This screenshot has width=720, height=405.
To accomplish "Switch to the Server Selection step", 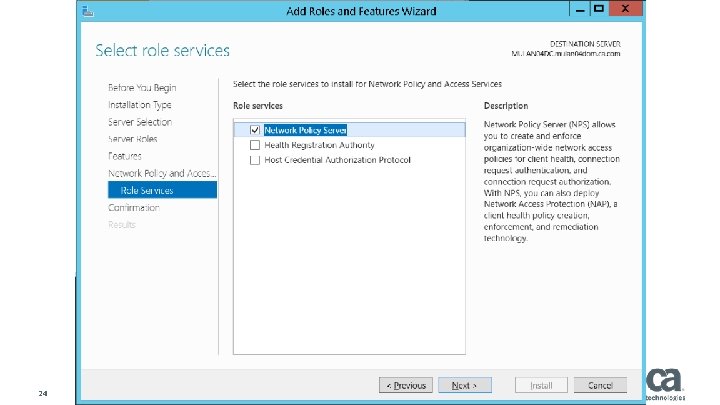I will (x=140, y=122).
